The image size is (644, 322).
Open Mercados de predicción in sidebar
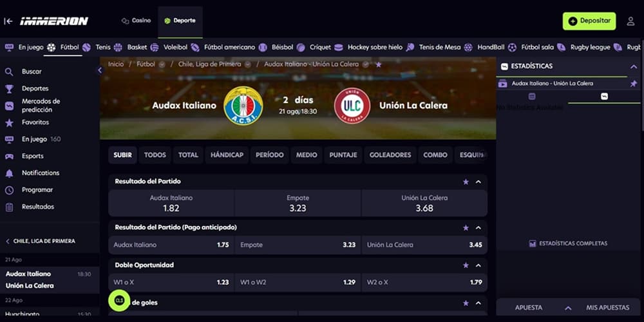[x=50, y=106]
